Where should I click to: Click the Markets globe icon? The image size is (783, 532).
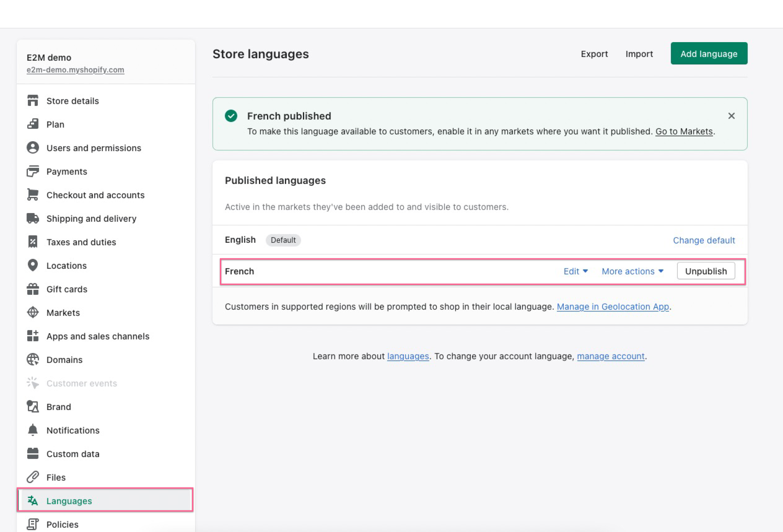point(33,313)
